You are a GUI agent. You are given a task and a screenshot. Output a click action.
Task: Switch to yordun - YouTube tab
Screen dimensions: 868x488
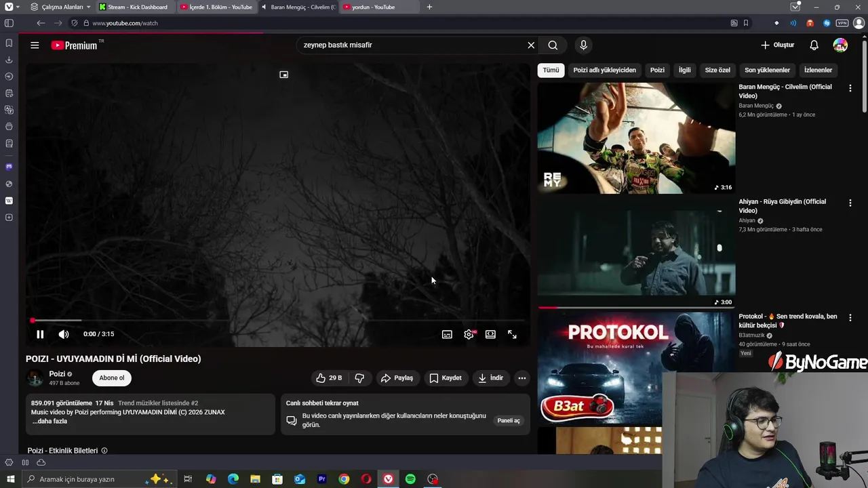(x=378, y=7)
